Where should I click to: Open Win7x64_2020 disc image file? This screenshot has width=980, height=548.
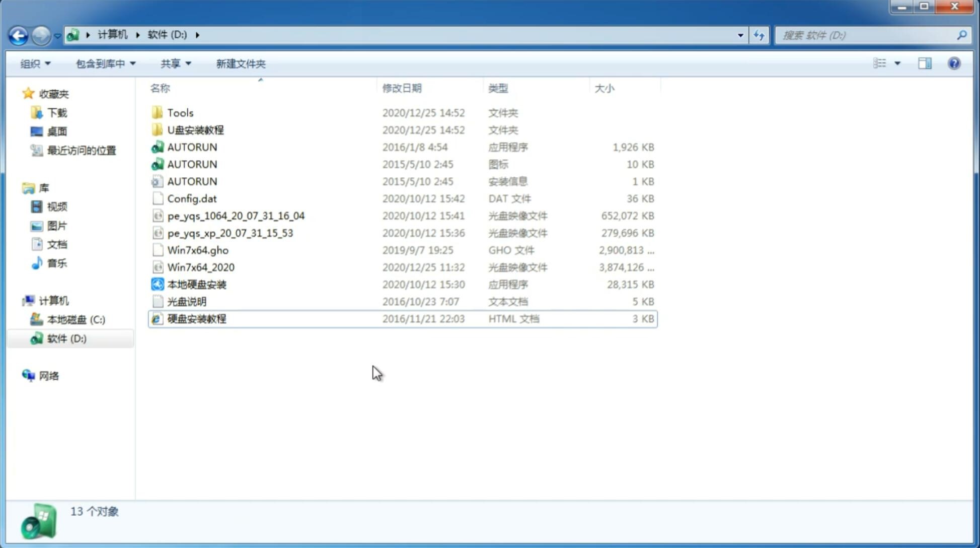tap(200, 267)
